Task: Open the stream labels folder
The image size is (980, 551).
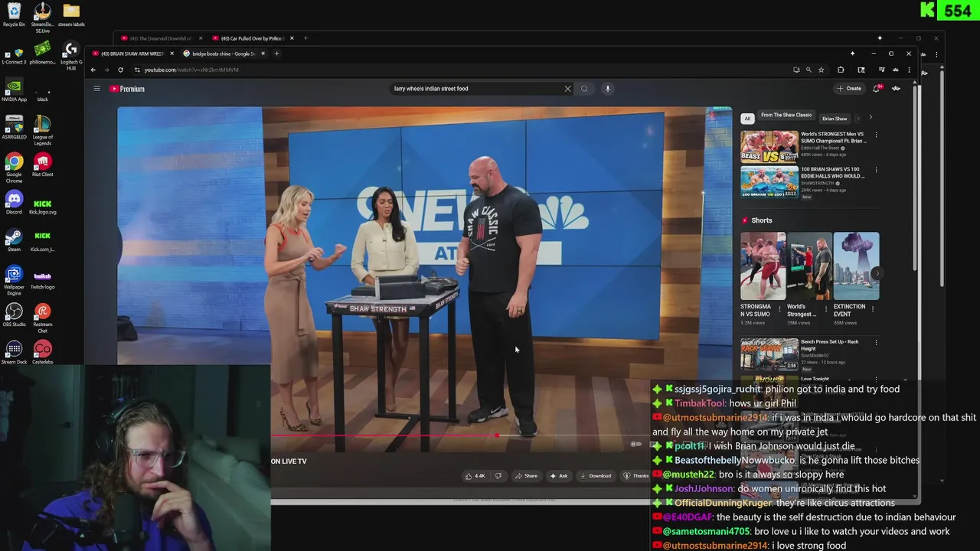Action: click(71, 15)
